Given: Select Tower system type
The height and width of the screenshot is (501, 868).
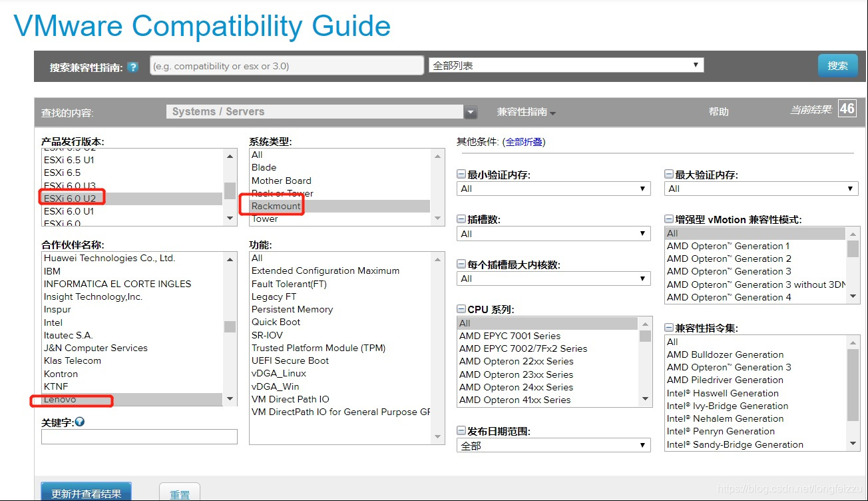Looking at the screenshot, I should 339,219.
